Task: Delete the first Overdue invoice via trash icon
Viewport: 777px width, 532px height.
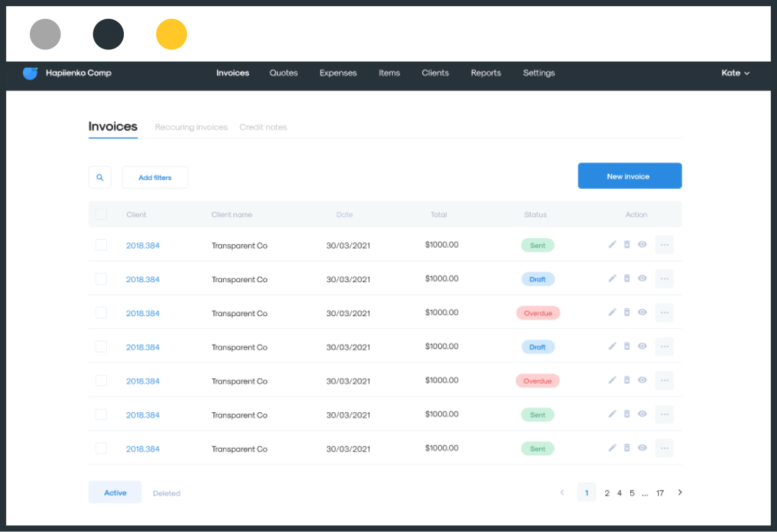Action: point(627,313)
